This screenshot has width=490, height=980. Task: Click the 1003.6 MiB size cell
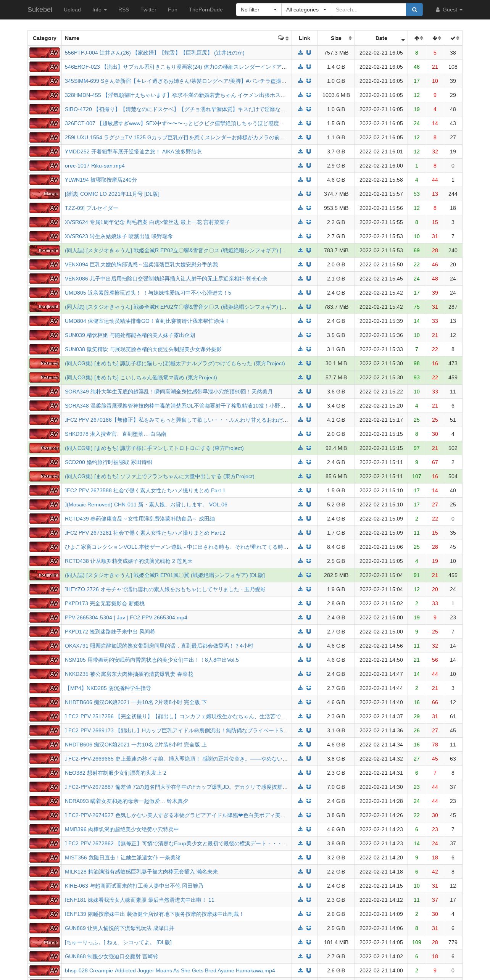(x=336, y=95)
